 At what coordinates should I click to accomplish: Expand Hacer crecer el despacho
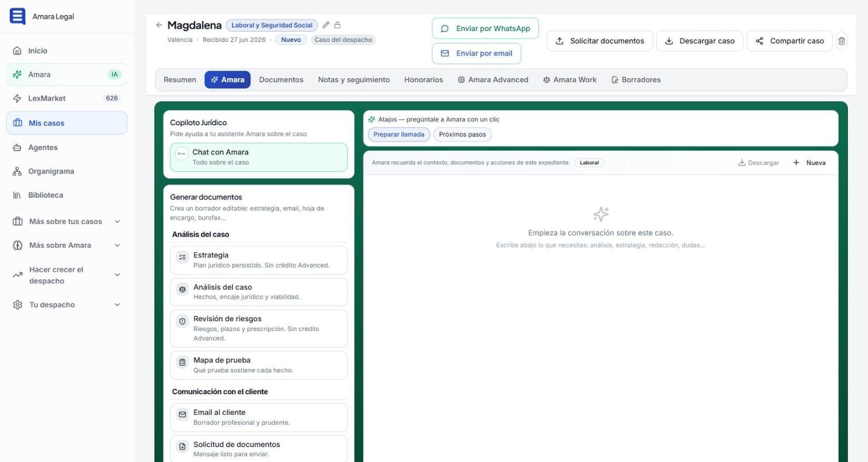[x=67, y=275]
